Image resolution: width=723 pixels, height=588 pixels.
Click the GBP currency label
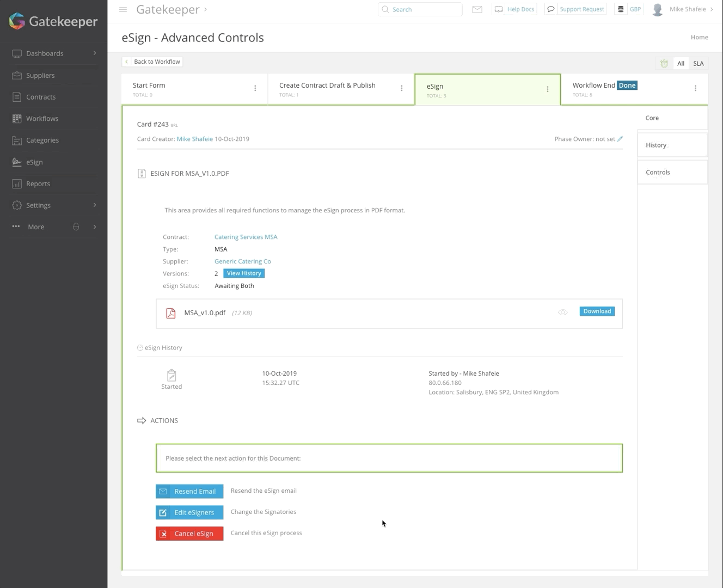click(x=635, y=9)
